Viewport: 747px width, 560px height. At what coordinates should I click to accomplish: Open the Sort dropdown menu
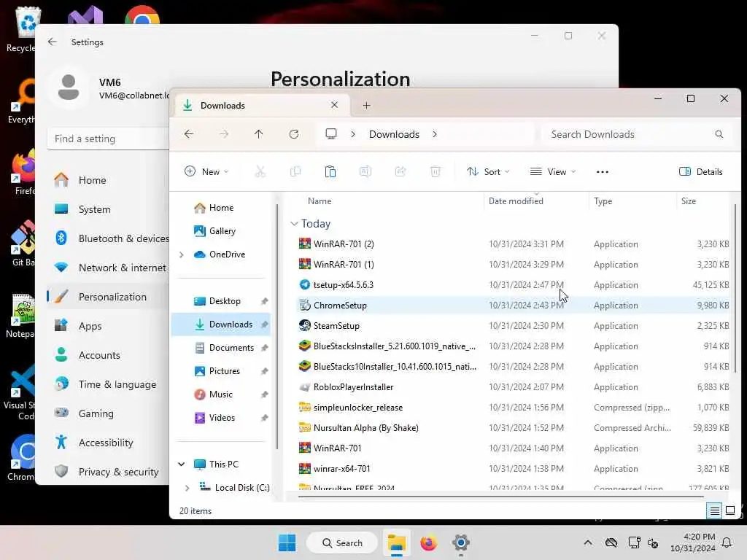click(488, 172)
